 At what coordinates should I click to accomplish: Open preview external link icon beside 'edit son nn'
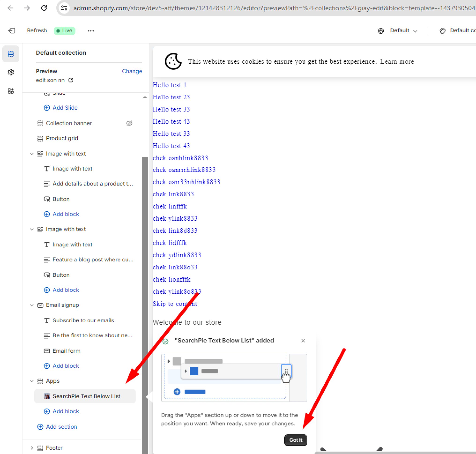(71, 80)
